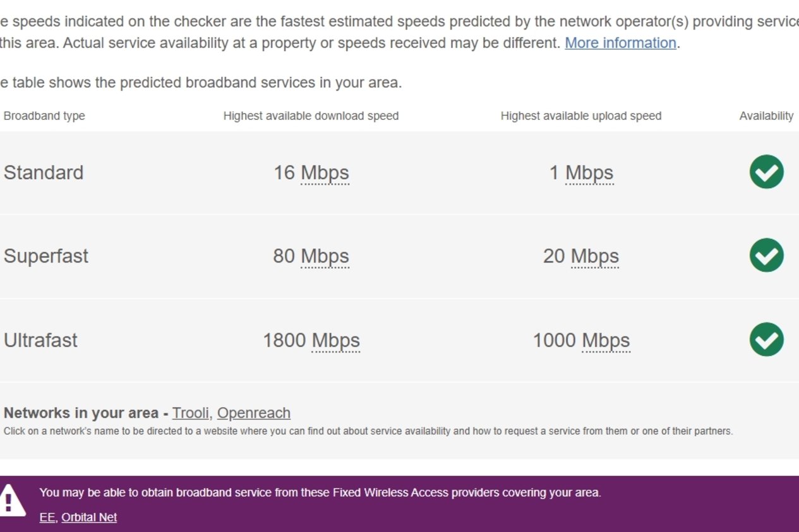Open the Orbital Net provider link

[89, 517]
